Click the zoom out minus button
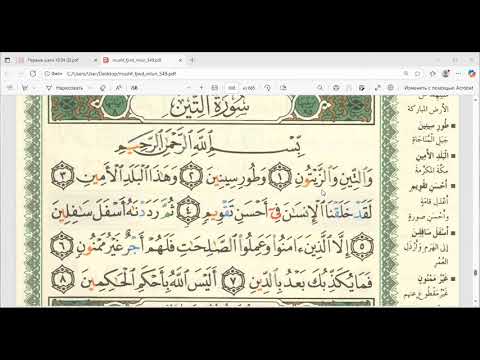Viewport: 480px width, 360px height. click(188, 88)
